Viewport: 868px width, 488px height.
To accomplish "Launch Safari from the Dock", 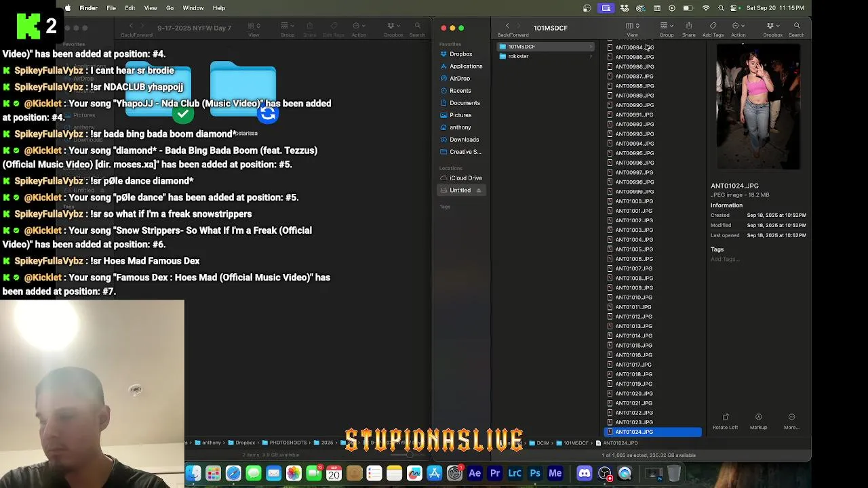I will point(233,473).
